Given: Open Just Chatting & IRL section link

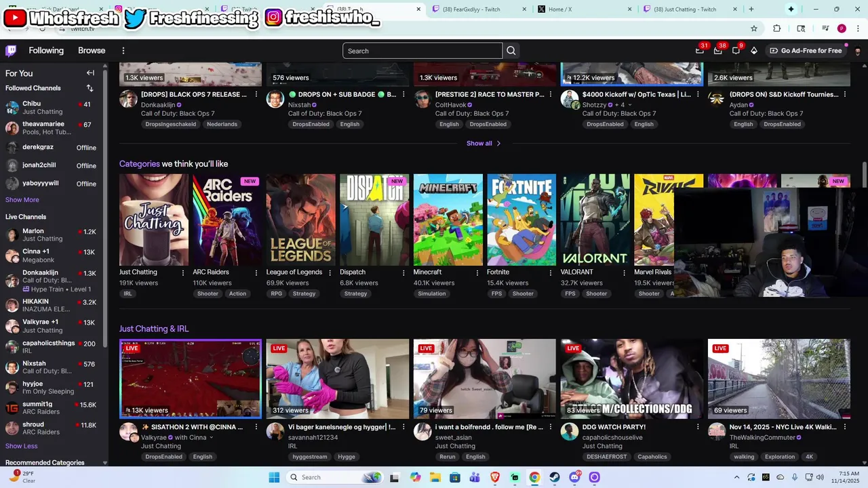Looking at the screenshot, I should [x=154, y=329].
